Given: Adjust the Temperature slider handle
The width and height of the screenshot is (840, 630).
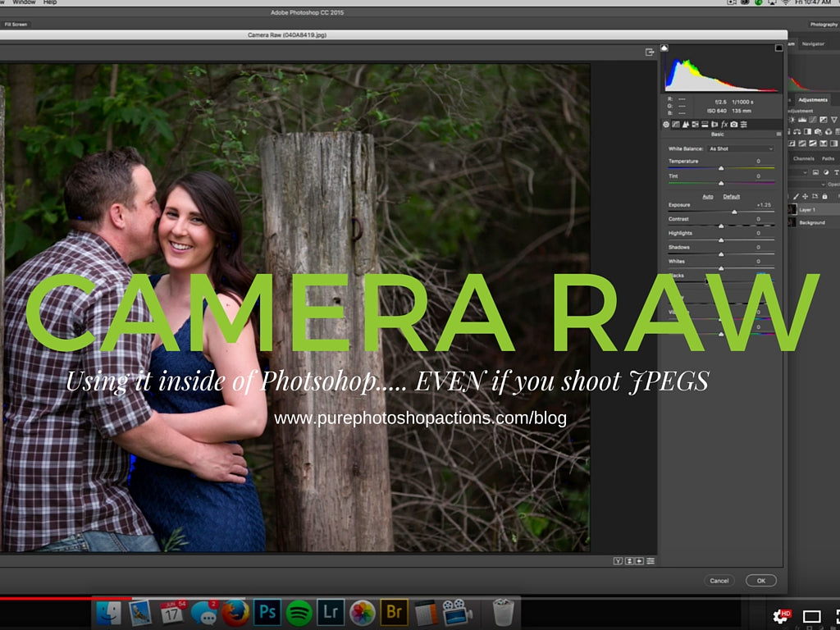Looking at the screenshot, I should pos(721,168).
